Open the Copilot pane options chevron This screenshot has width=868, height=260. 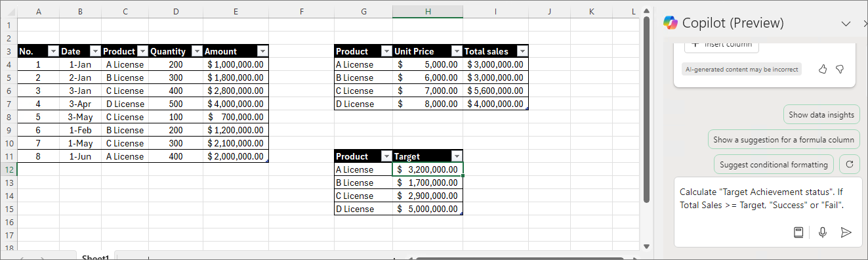point(846,23)
